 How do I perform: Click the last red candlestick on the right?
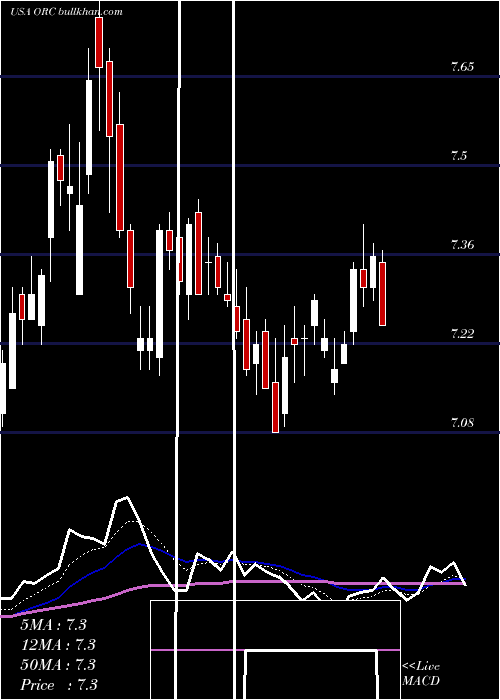[x=383, y=294]
